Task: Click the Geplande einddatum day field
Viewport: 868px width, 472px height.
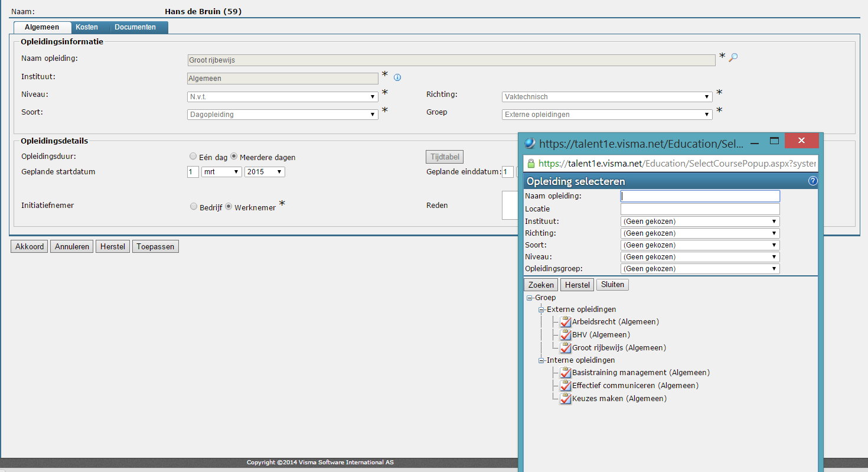Action: (508, 172)
